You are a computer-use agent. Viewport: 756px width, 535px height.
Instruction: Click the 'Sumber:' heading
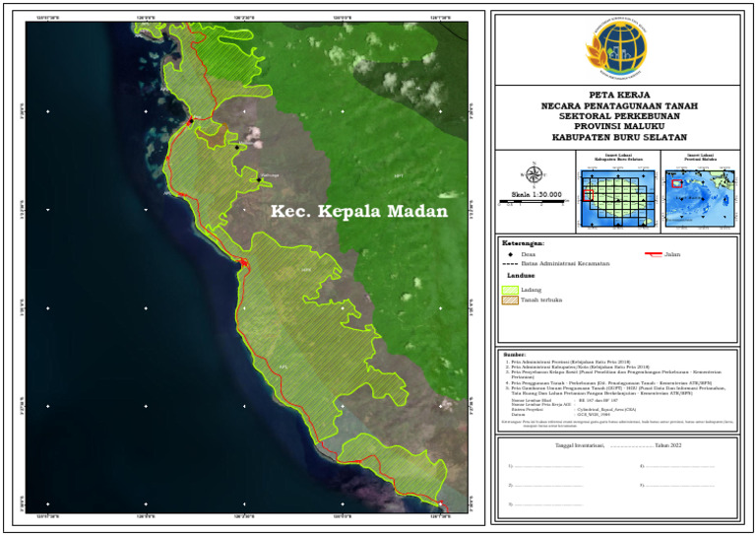(x=515, y=355)
